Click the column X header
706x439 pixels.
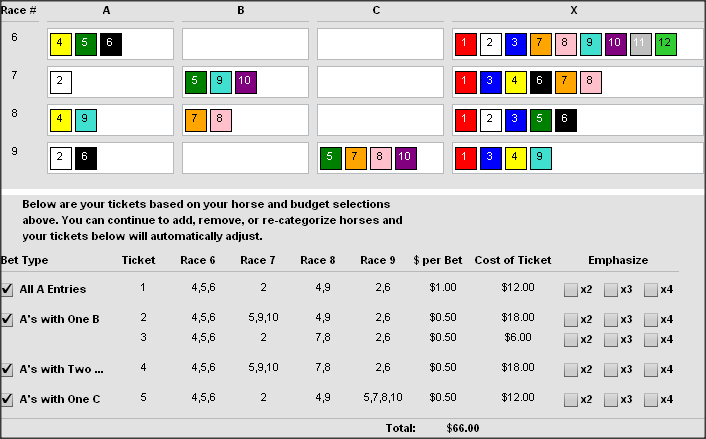(x=573, y=9)
